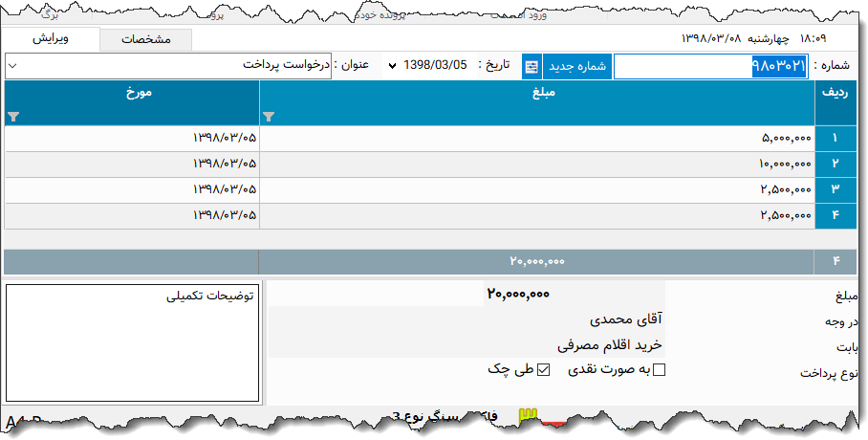The width and height of the screenshot is (868, 440).
Task: Focus the شماره input field
Action: point(711,67)
